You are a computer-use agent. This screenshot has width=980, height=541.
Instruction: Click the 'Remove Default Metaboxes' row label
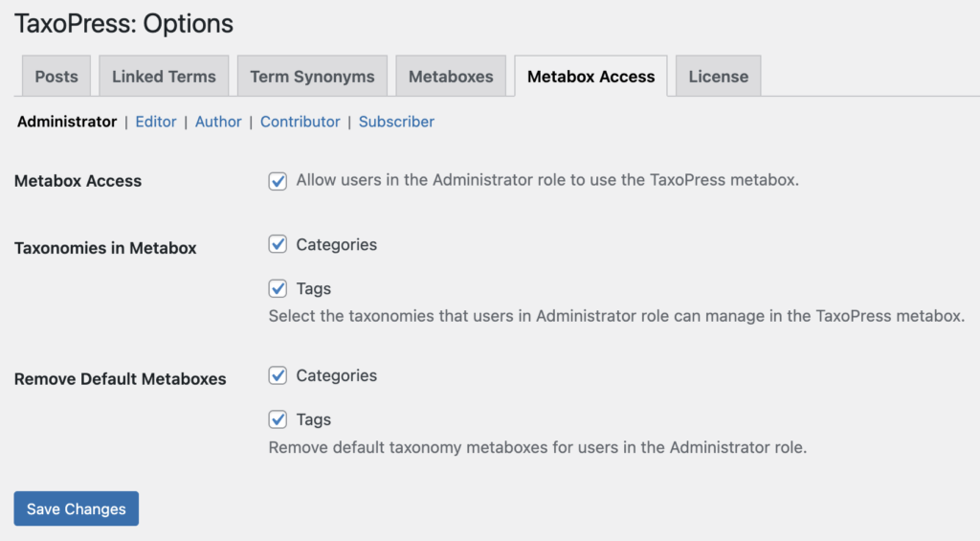(120, 379)
